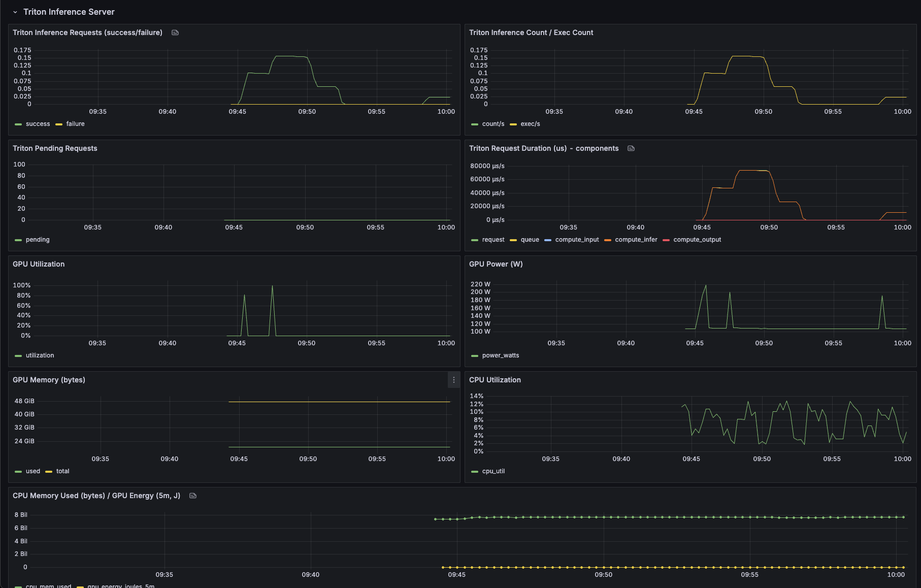Open the CPU Utilization panel title menu
Viewport: 921px width, 588px height.
point(495,380)
